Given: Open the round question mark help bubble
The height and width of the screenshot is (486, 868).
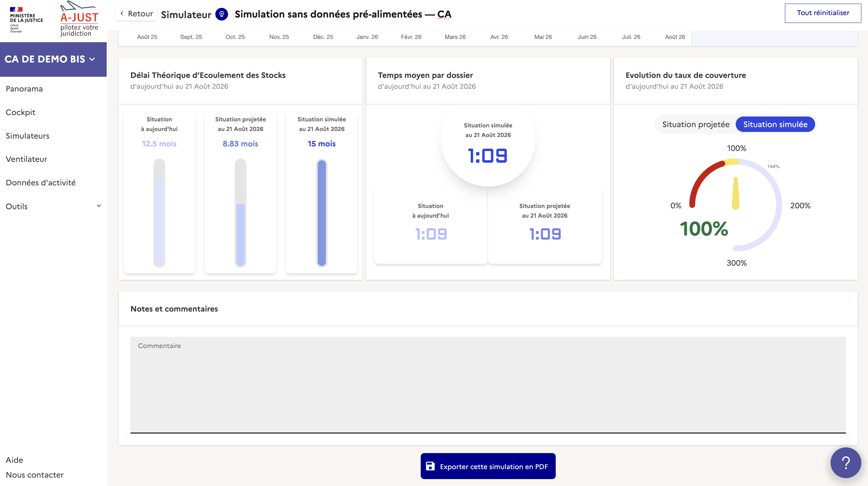Looking at the screenshot, I should click(845, 462).
